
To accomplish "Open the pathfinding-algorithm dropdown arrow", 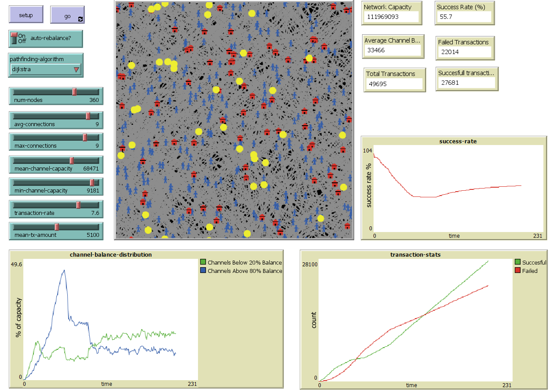I will (x=76, y=69).
